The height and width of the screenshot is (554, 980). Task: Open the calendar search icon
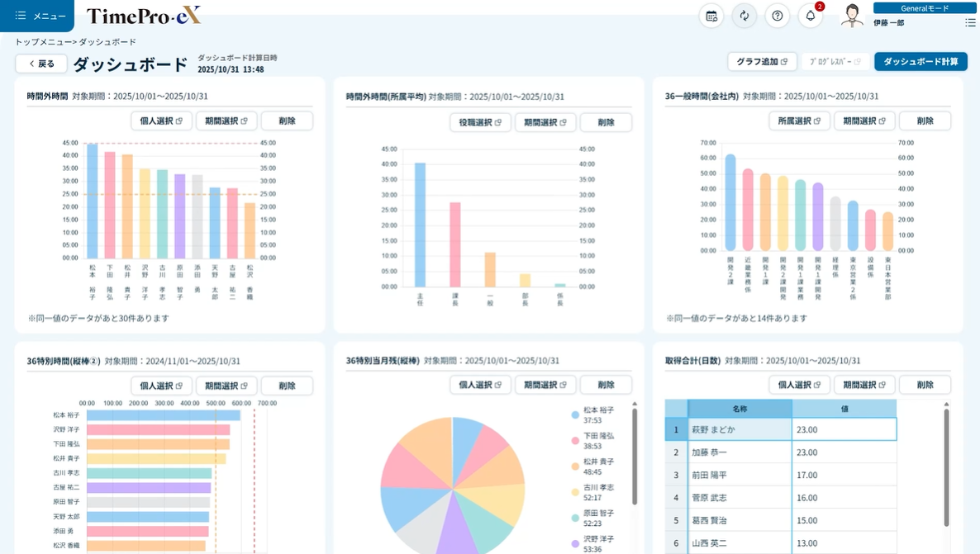click(x=711, y=16)
